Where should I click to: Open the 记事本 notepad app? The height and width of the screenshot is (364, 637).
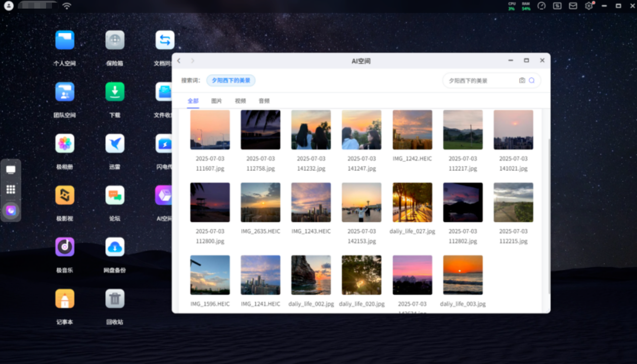[65, 299]
